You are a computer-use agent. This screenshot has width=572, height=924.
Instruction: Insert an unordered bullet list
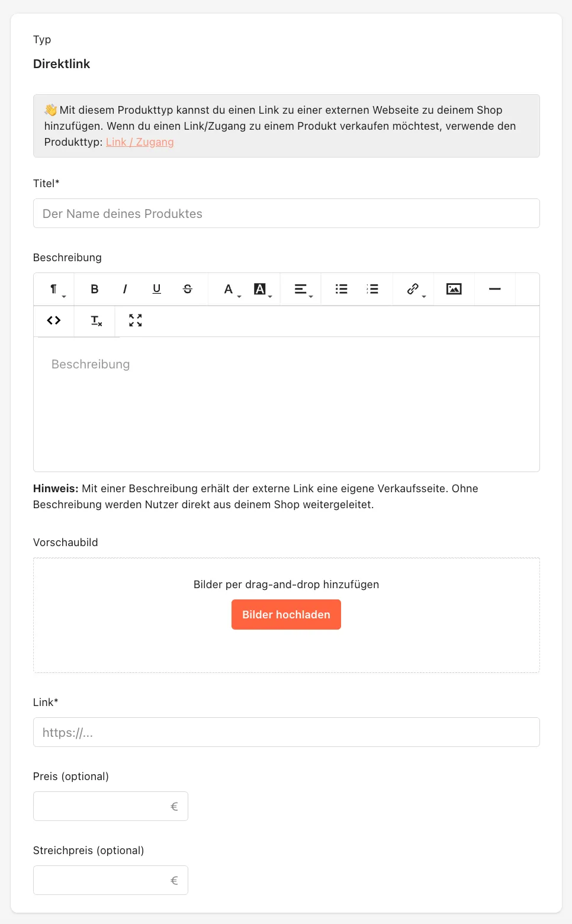pyautogui.click(x=342, y=289)
